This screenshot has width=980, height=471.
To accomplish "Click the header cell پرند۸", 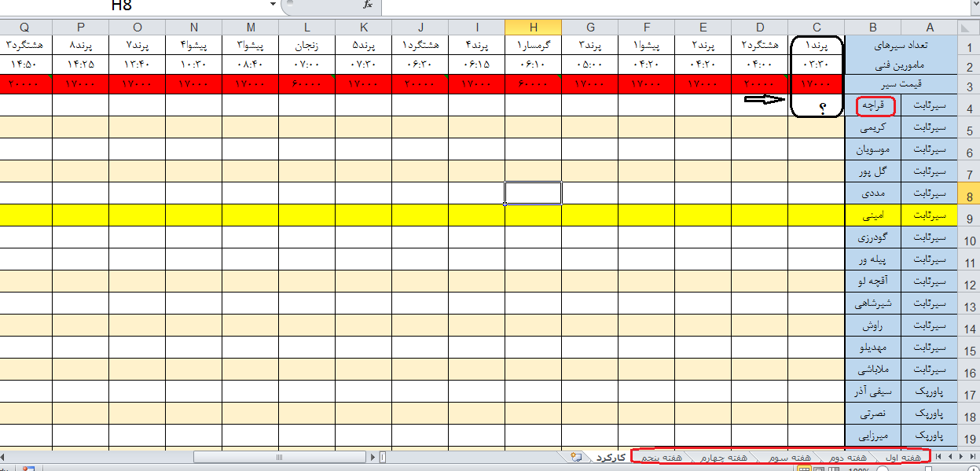I will coord(80,45).
